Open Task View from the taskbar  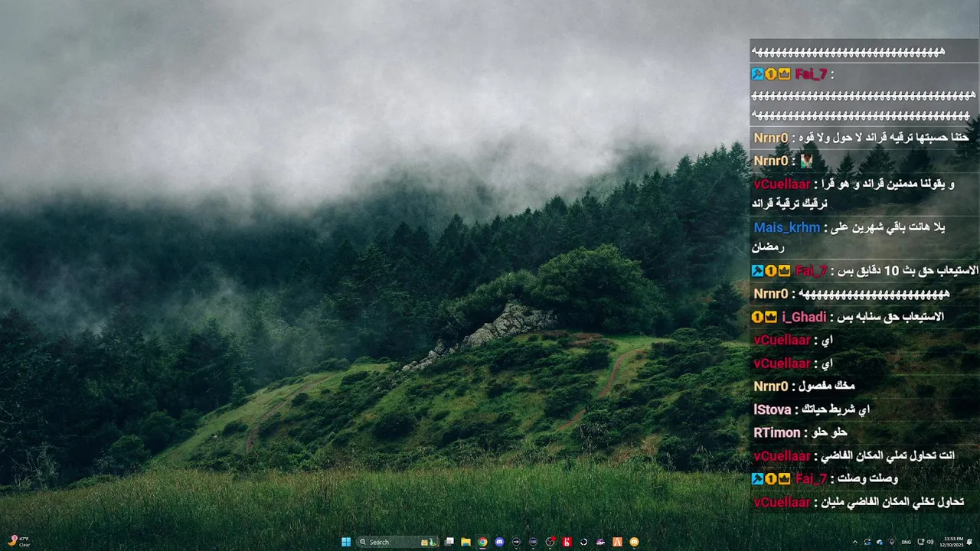(x=449, y=542)
